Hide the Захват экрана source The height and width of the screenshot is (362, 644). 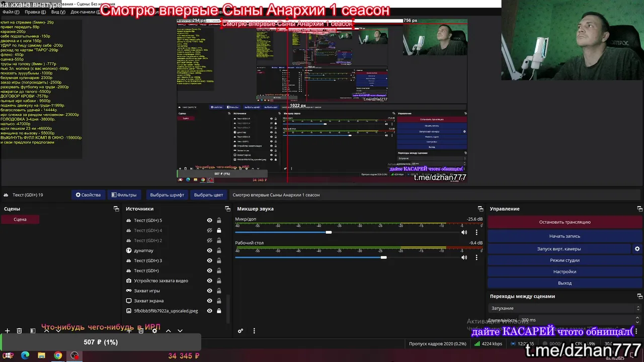click(210, 301)
